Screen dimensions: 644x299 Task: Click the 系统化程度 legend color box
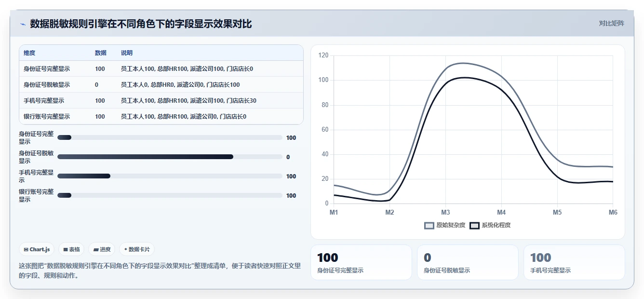pos(474,225)
